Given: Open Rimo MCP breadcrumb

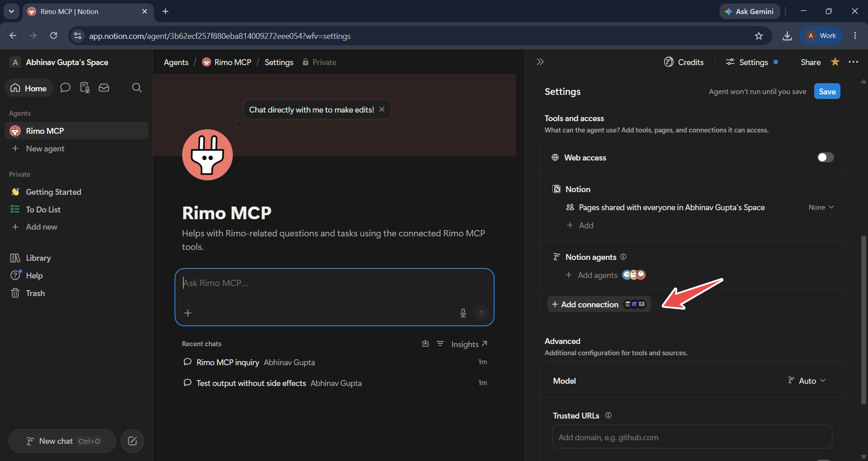Looking at the screenshot, I should point(226,62).
